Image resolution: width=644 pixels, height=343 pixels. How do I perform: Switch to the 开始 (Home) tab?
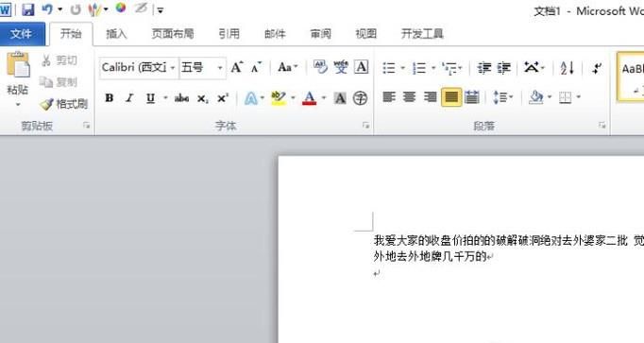point(71,34)
